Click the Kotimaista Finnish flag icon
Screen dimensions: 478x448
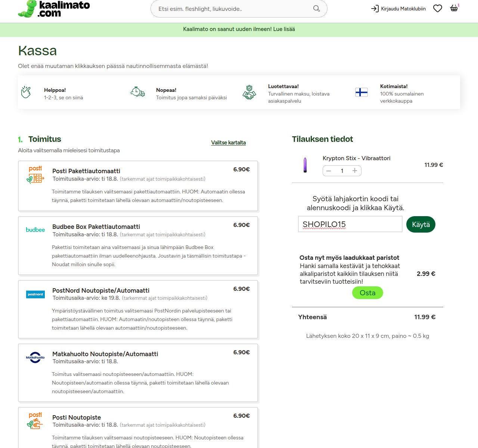[361, 92]
